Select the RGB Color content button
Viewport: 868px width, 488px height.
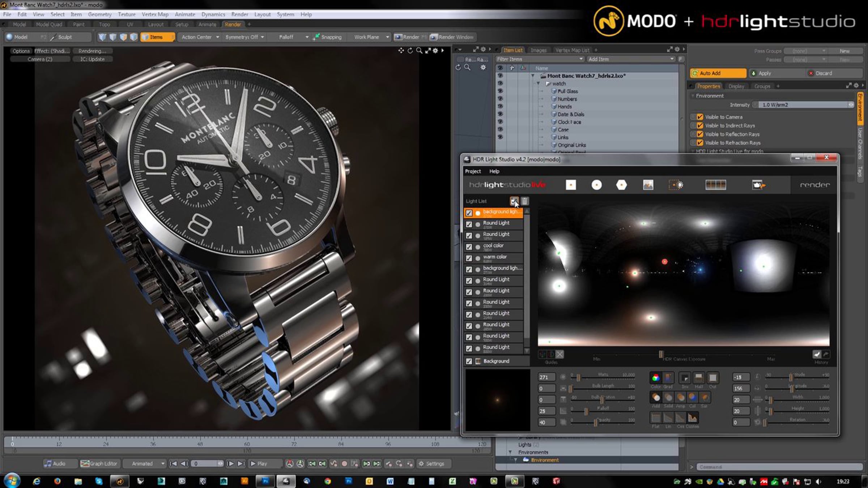click(x=655, y=378)
